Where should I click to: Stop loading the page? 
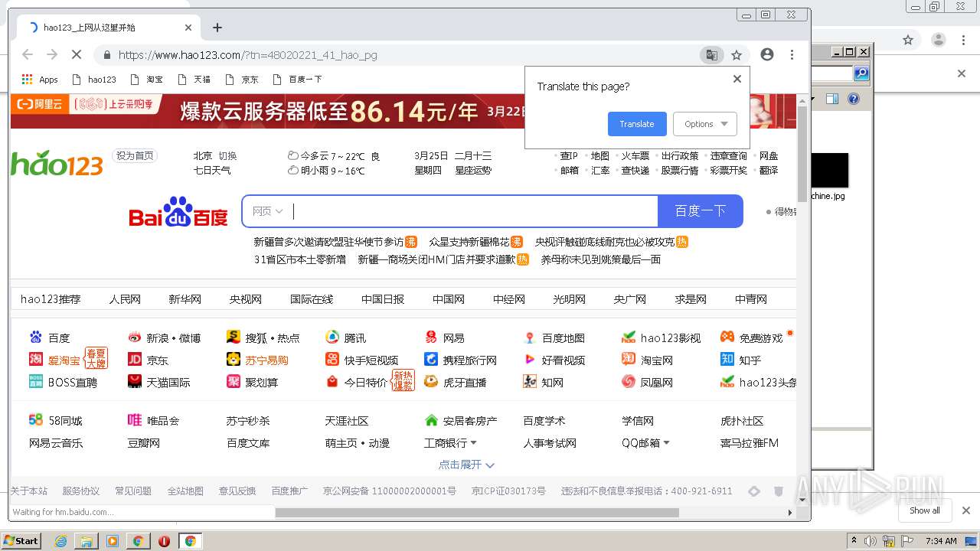click(x=77, y=55)
